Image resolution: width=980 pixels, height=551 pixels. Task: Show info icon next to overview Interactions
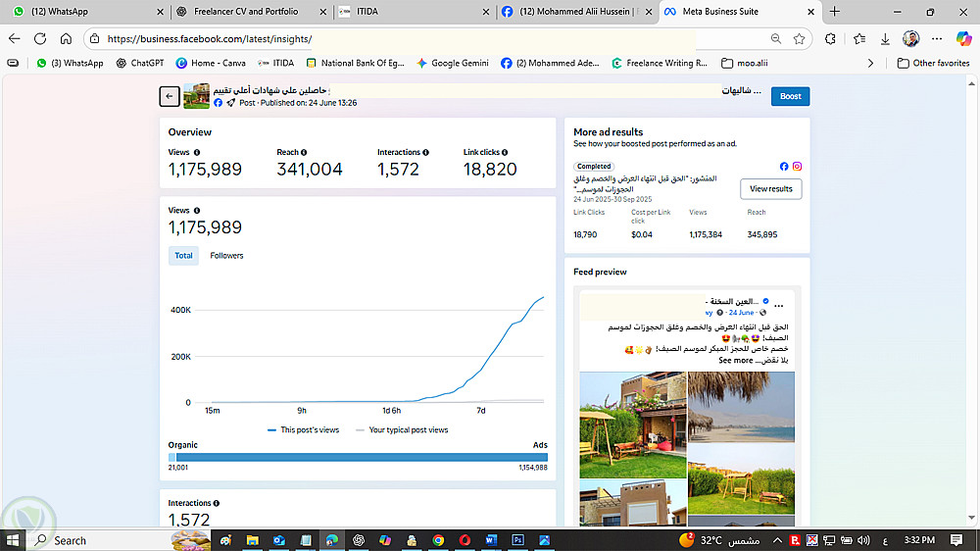[425, 153]
